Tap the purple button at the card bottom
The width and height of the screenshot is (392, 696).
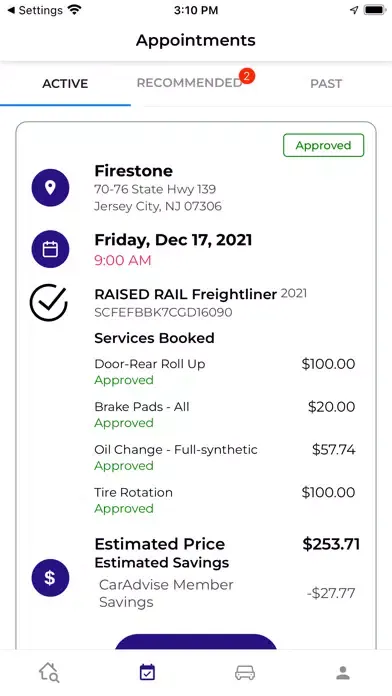(196, 642)
